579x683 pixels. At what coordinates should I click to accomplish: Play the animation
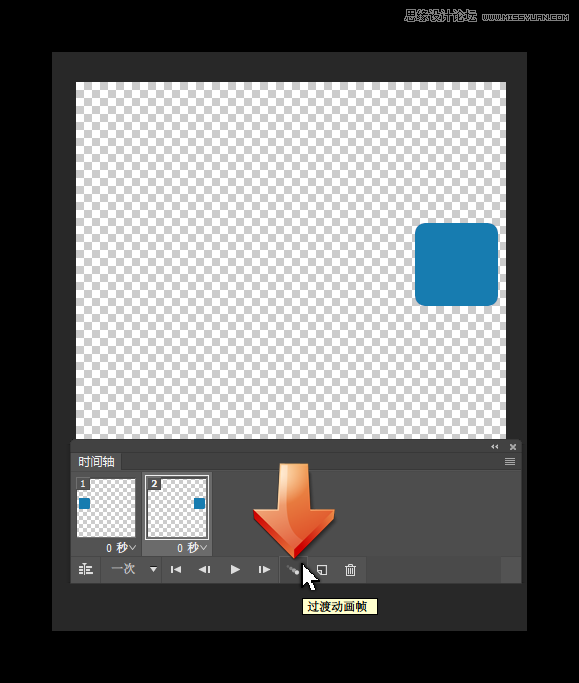(x=235, y=569)
